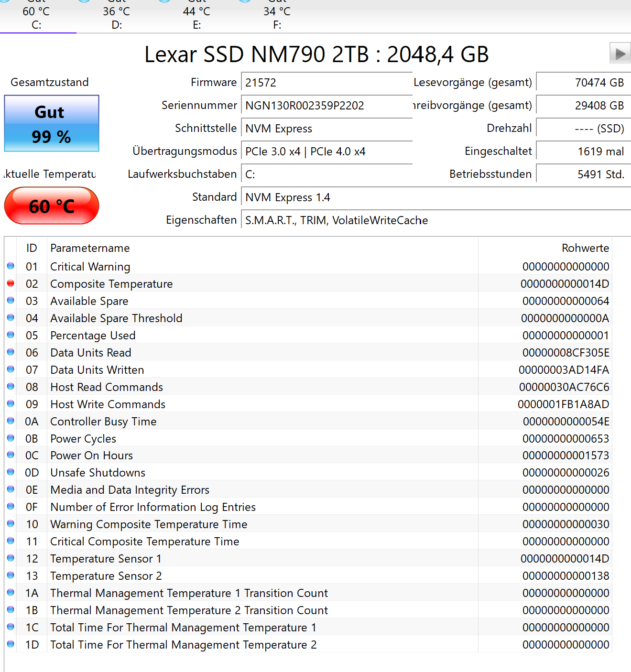The width and height of the screenshot is (631, 672).
Task: Click the status dot for Available Spare Threshold
Action: (x=11, y=317)
